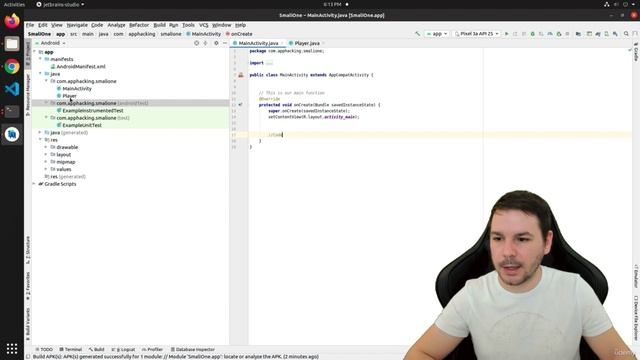Image resolution: width=640 pixels, height=360 pixels.
Task: Click the Select Opened File target icon
Action: click(x=196, y=43)
